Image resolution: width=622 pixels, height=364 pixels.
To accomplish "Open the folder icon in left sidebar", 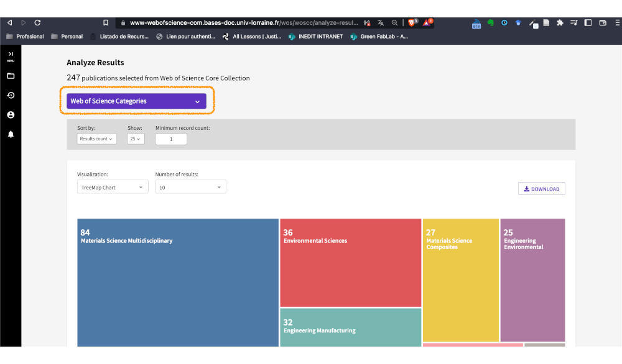I will (x=11, y=76).
